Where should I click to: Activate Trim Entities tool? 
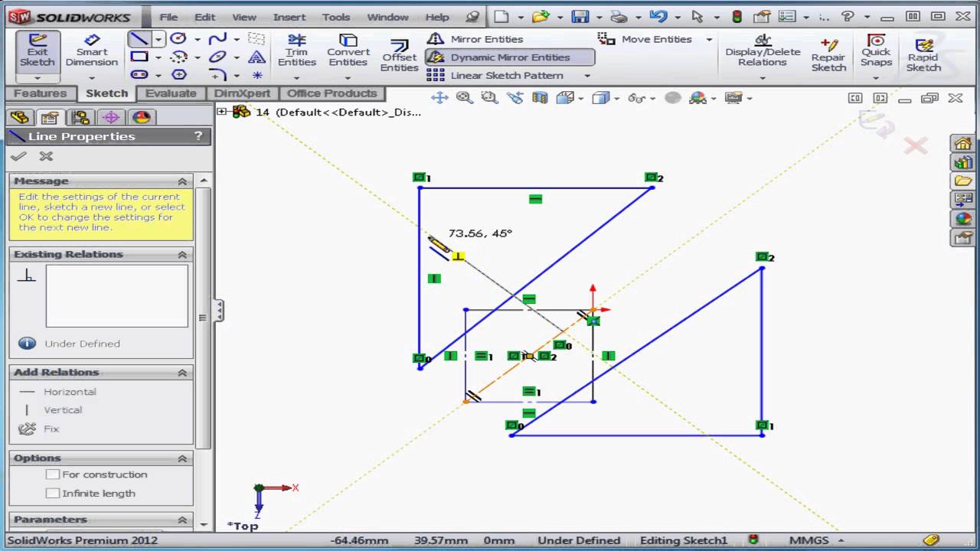tap(297, 51)
